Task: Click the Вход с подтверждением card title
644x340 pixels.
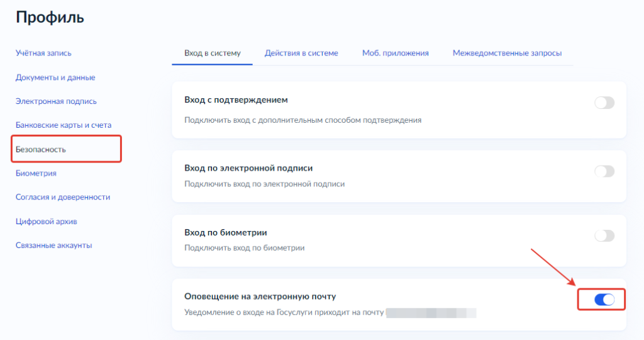Action: pos(236,100)
